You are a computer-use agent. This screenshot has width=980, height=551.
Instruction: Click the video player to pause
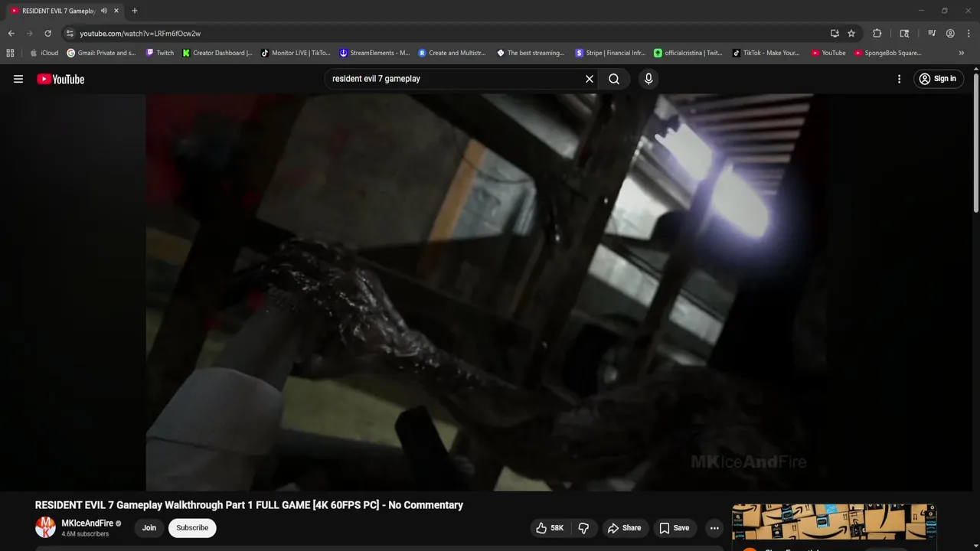[486, 291]
